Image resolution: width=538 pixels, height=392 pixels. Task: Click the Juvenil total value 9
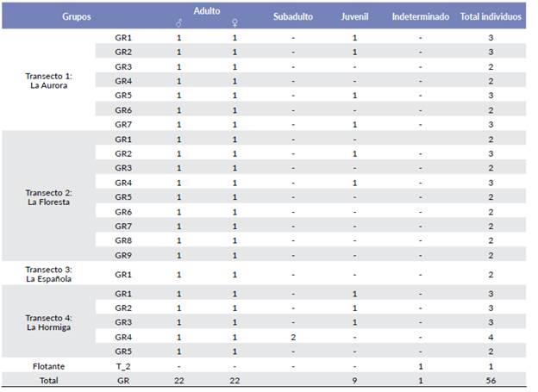354,379
